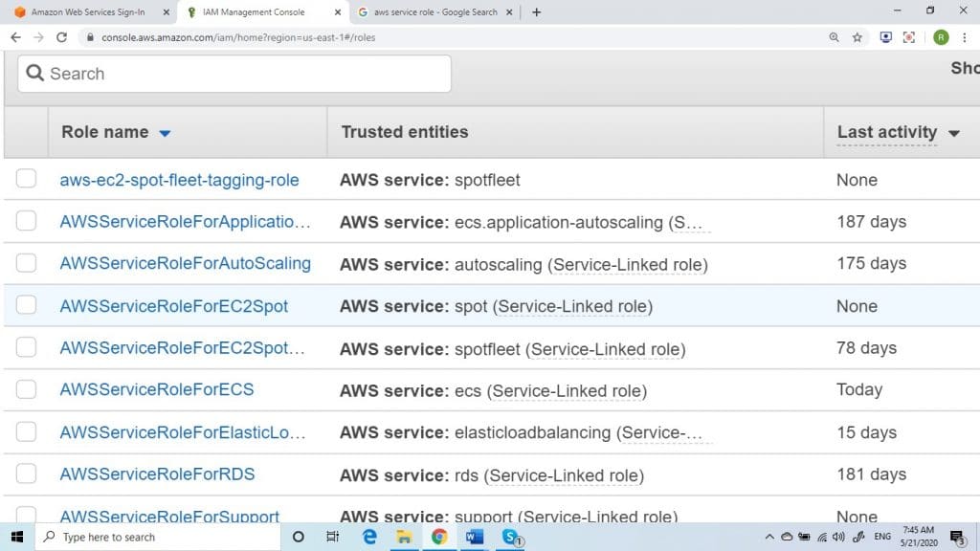Image resolution: width=980 pixels, height=551 pixels.
Task: Close the IAM Management Console tab
Action: coord(338,11)
